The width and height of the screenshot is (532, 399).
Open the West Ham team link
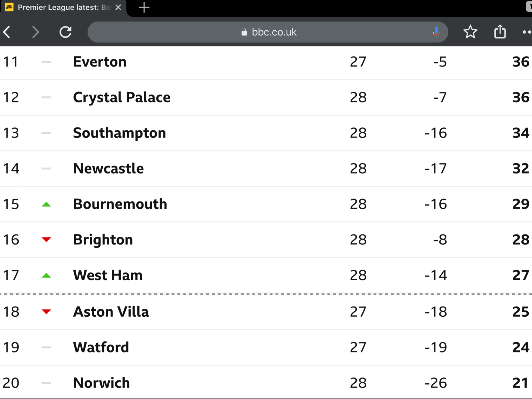coord(108,275)
